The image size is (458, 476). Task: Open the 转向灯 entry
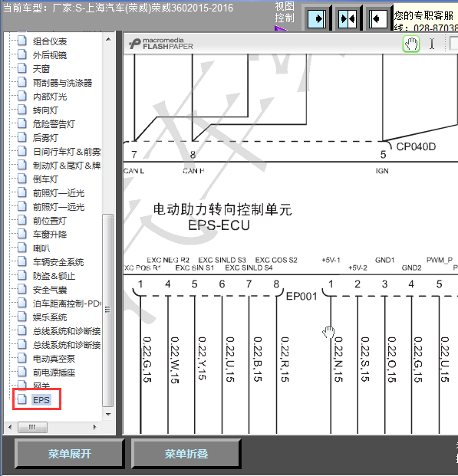[x=45, y=110]
